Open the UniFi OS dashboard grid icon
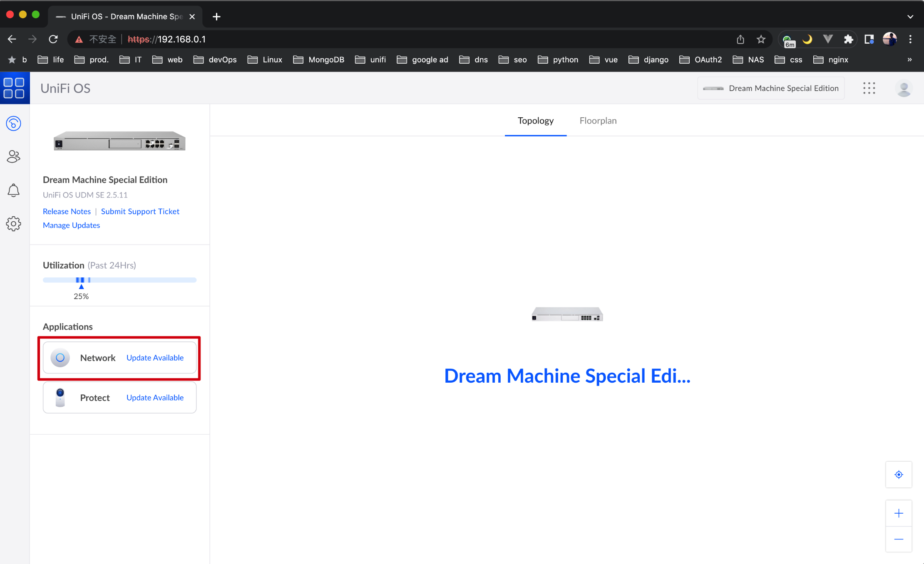 click(x=14, y=88)
